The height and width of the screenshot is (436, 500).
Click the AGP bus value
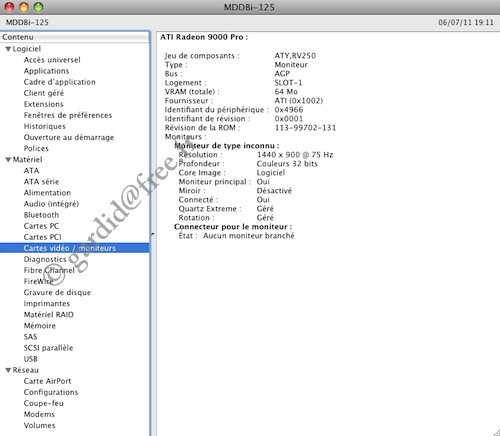282,74
